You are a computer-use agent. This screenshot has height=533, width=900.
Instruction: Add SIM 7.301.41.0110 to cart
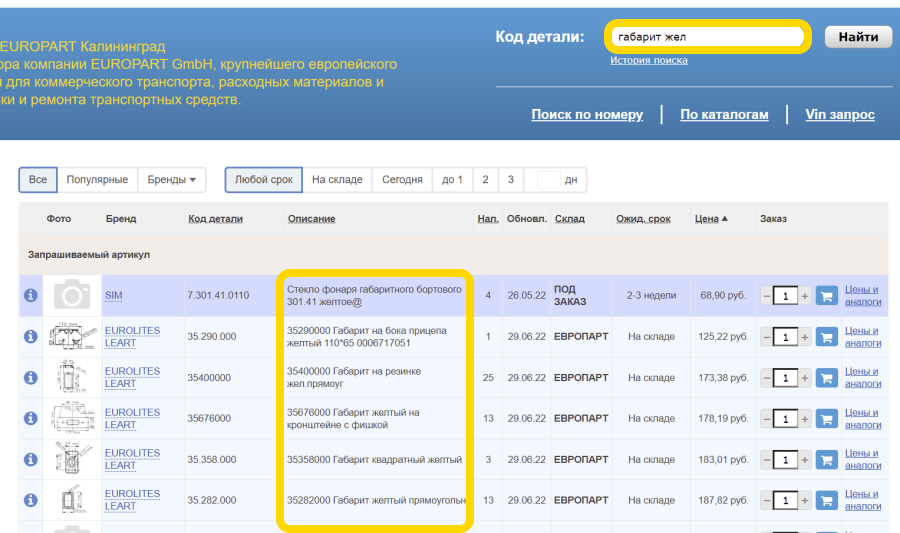click(x=827, y=296)
